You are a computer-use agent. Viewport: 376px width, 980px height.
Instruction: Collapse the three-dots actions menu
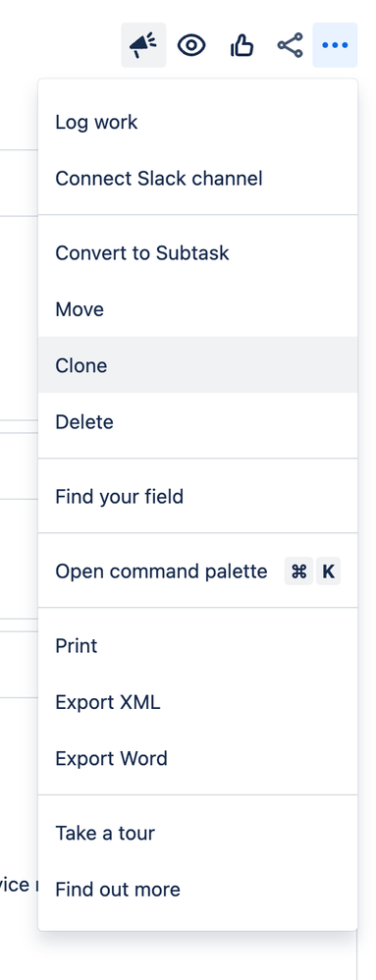(x=335, y=45)
